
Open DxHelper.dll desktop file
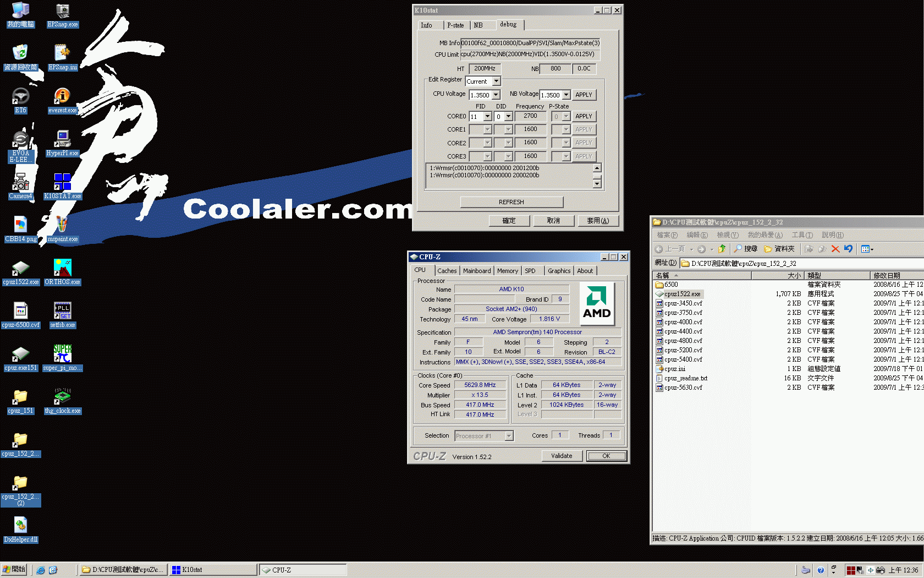click(20, 530)
